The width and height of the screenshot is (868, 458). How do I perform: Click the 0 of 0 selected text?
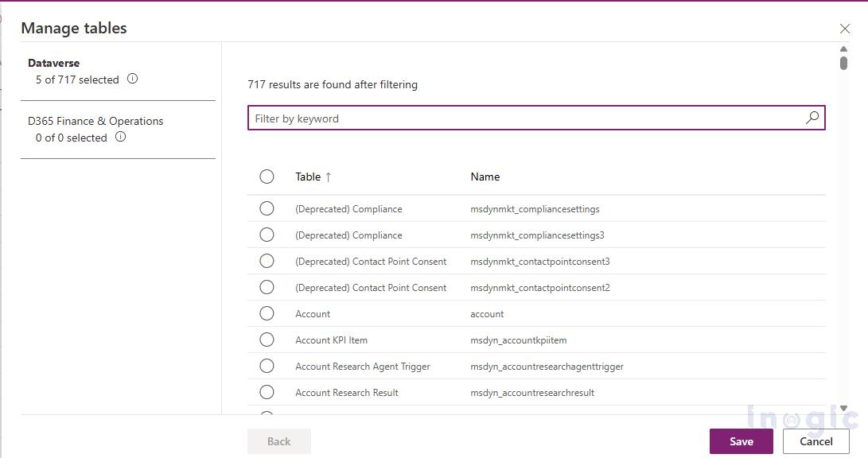72,138
